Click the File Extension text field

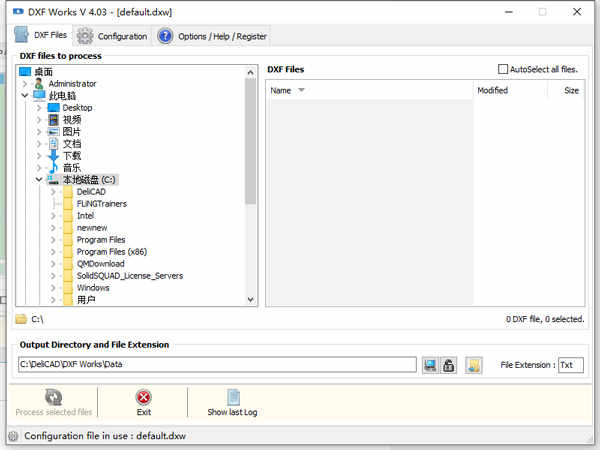(x=571, y=365)
